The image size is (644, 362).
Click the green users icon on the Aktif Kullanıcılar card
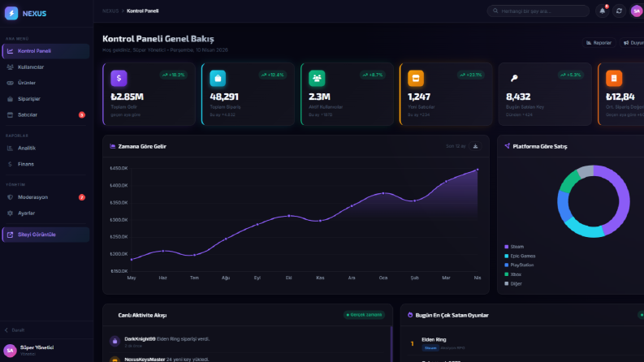pos(317,78)
